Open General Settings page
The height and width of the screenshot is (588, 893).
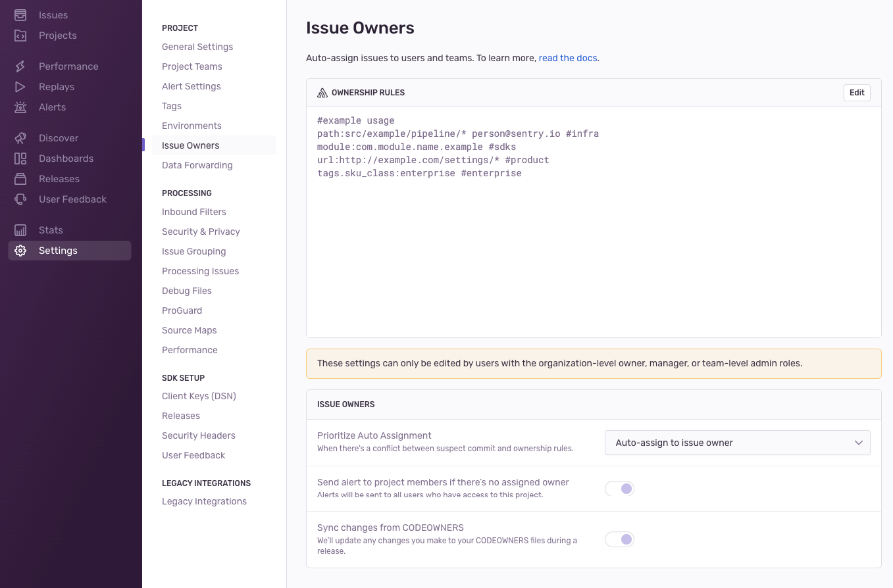(197, 47)
